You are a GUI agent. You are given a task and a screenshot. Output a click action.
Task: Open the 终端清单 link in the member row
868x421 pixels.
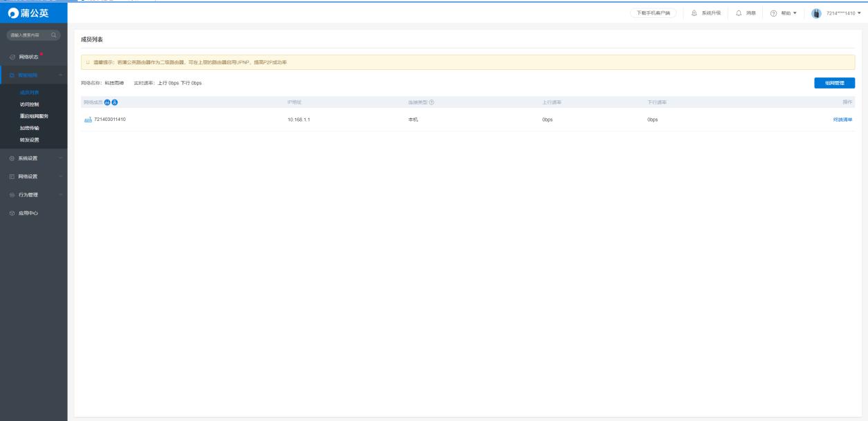(843, 120)
